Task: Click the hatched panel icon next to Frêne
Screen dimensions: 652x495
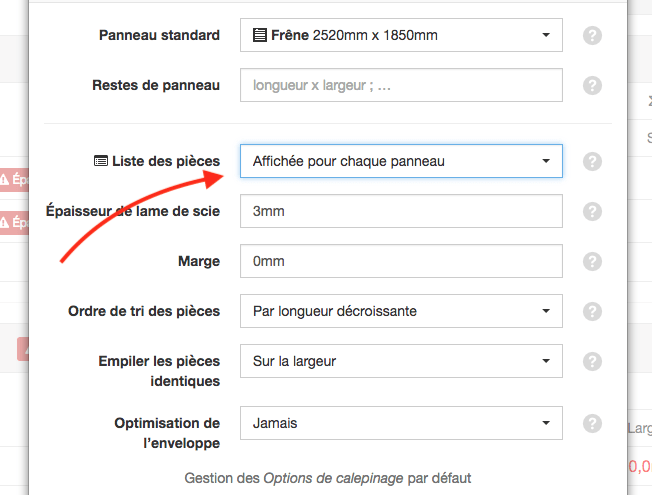Action: (259, 35)
